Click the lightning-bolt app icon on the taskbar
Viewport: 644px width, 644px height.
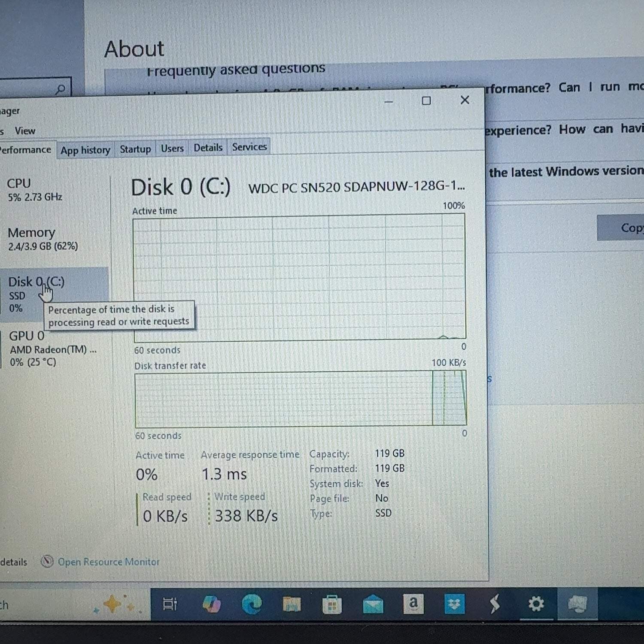coord(495,604)
